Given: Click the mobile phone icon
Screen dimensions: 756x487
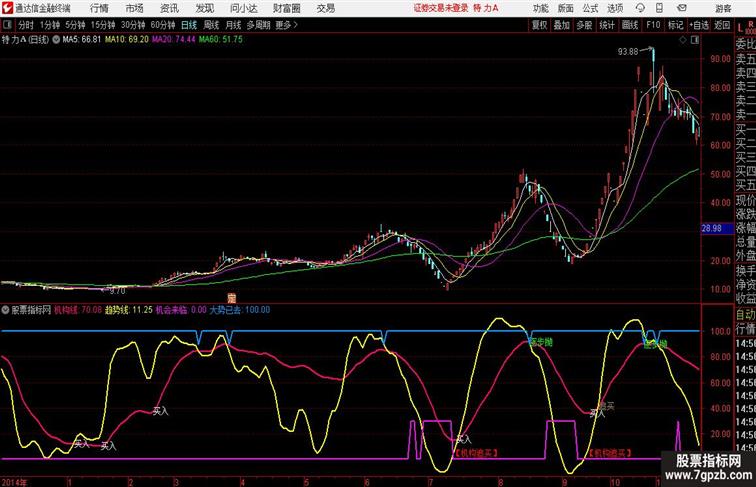Looking at the screenshot, I should pos(659,8).
